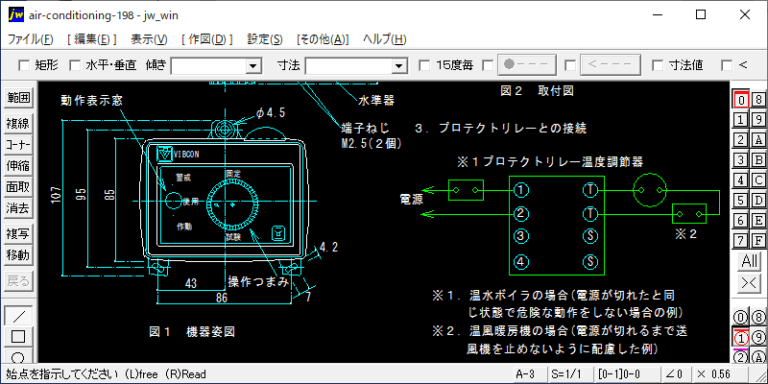Toggle the checkbox before the ●--- button
This screenshot has height=384, width=768.
(488, 65)
